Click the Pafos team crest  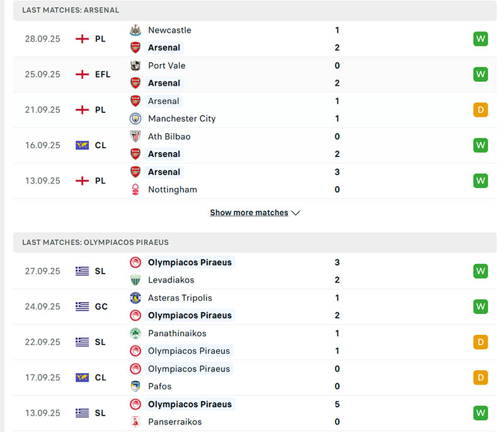click(x=135, y=386)
